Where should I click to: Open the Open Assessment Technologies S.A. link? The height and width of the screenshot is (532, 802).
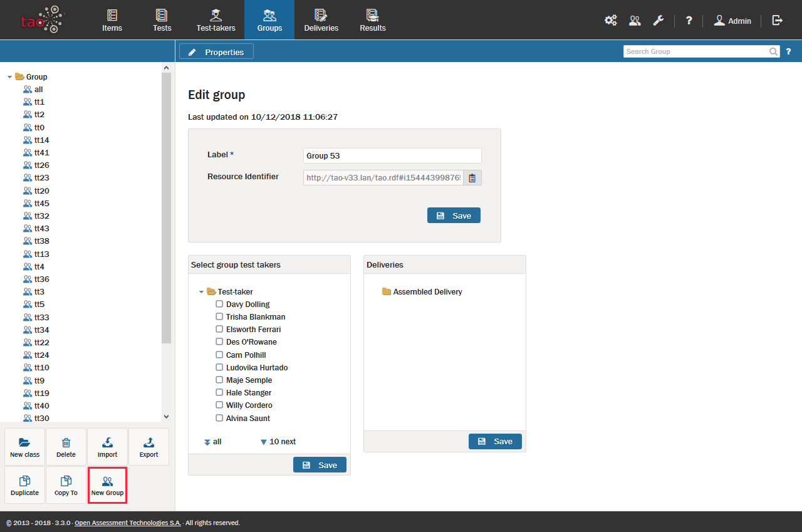pyautogui.click(x=127, y=523)
